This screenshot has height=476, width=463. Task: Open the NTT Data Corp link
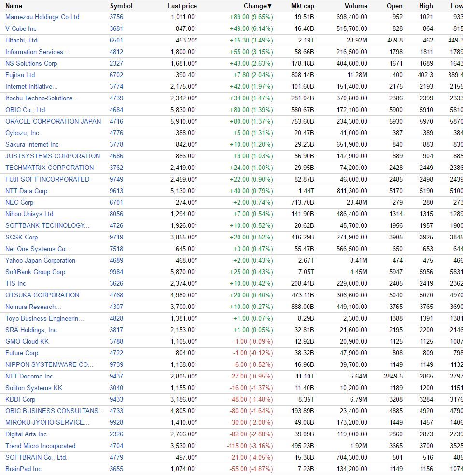tap(27, 191)
